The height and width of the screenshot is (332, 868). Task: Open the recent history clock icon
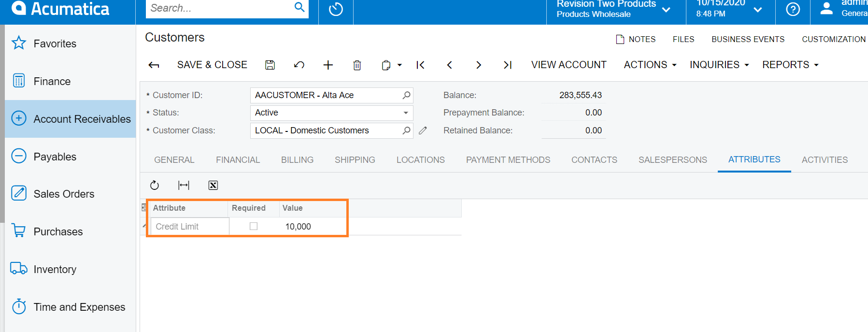pyautogui.click(x=336, y=9)
